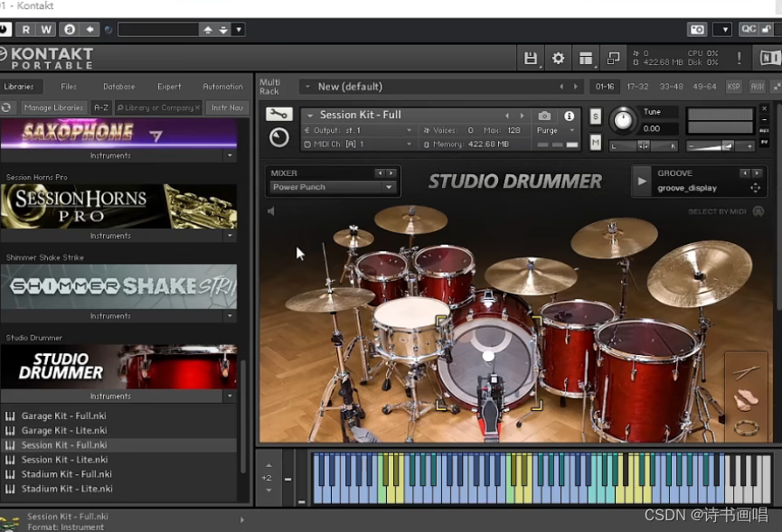
Task: Click the instrument snapshot camera icon
Action: pyautogui.click(x=544, y=116)
